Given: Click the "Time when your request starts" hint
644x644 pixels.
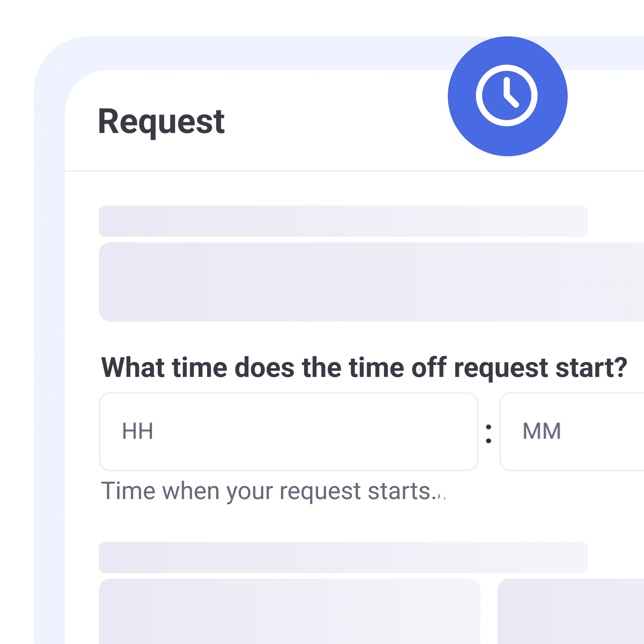Looking at the screenshot, I should [x=273, y=491].
